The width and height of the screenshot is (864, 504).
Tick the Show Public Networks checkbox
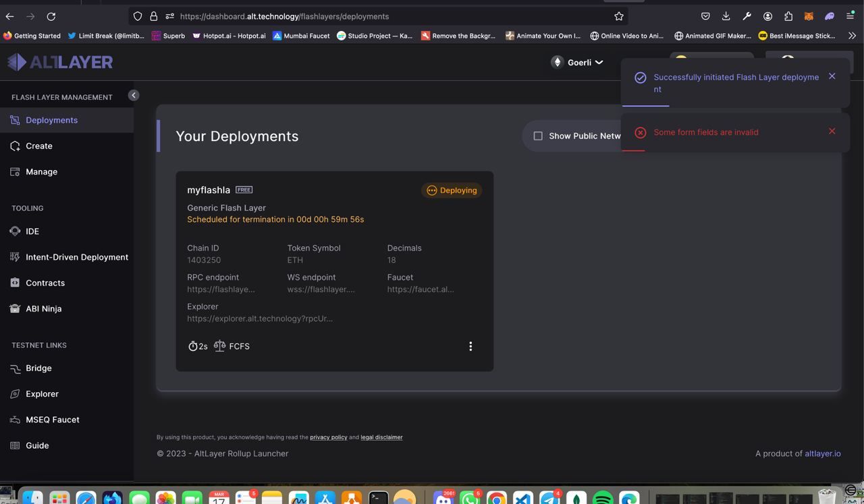tap(538, 136)
